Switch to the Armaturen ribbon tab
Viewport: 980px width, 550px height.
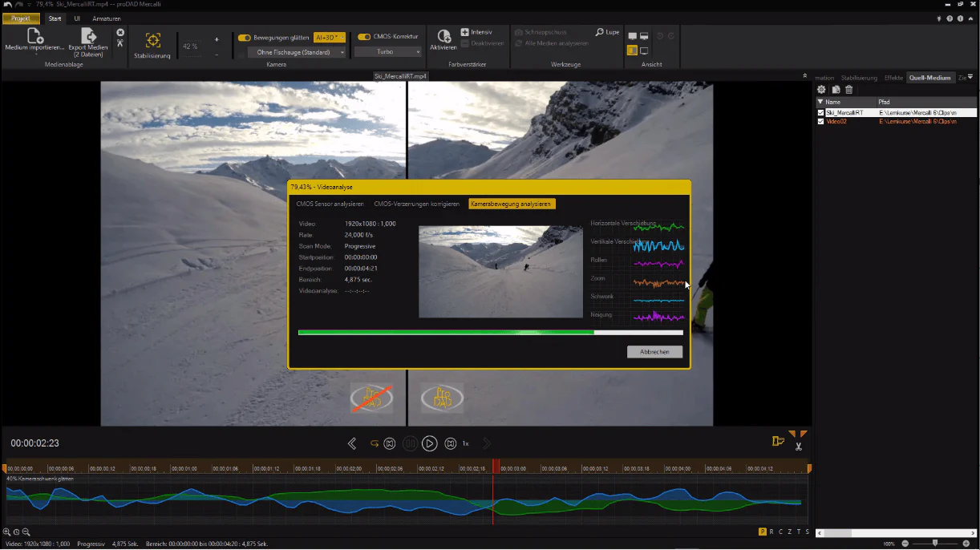coord(107,18)
